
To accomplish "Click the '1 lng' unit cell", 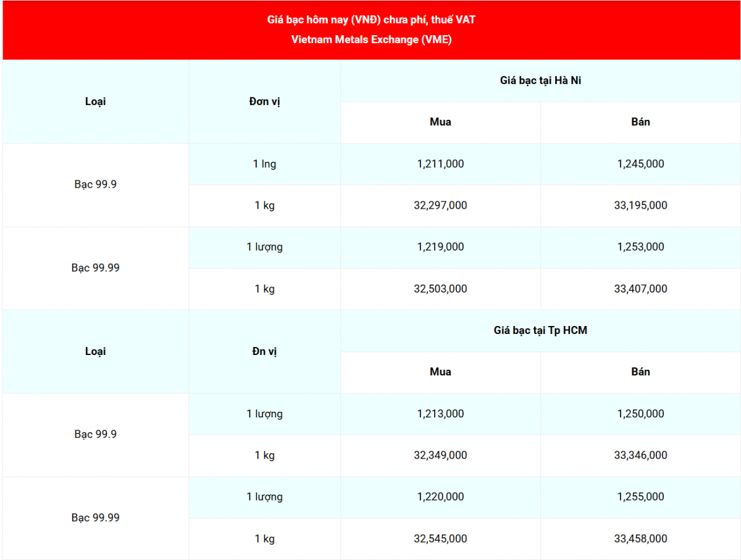I will [264, 164].
